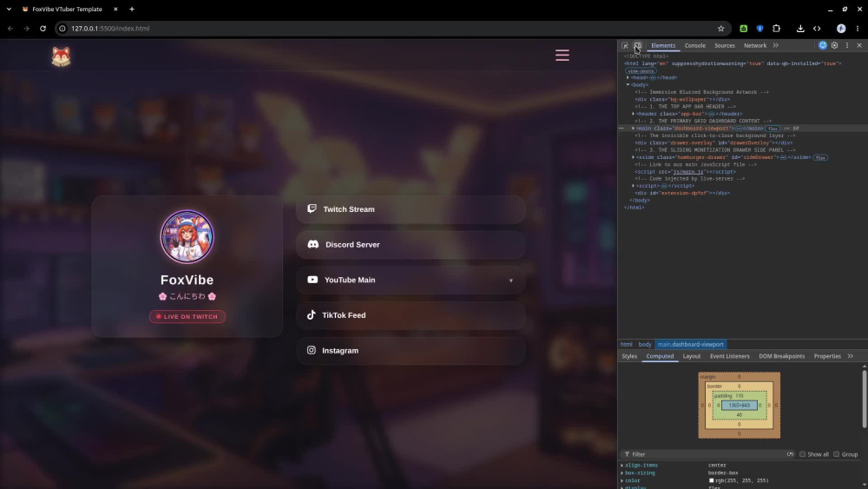The image size is (868, 489).
Task: Switch to the Network tab
Action: [x=755, y=45]
